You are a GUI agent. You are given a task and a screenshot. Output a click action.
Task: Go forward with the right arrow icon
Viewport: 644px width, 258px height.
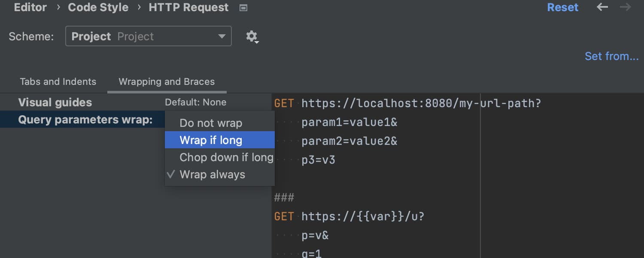click(x=626, y=7)
